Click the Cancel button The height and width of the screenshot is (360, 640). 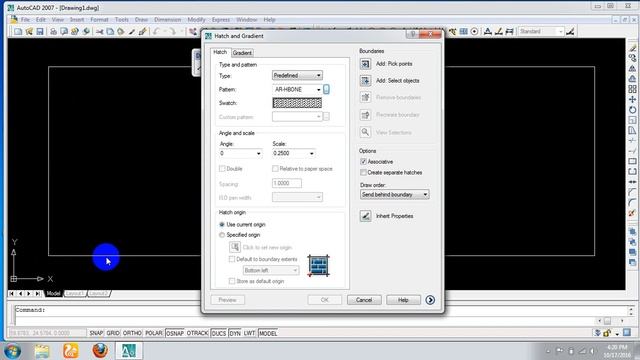pyautogui.click(x=364, y=300)
